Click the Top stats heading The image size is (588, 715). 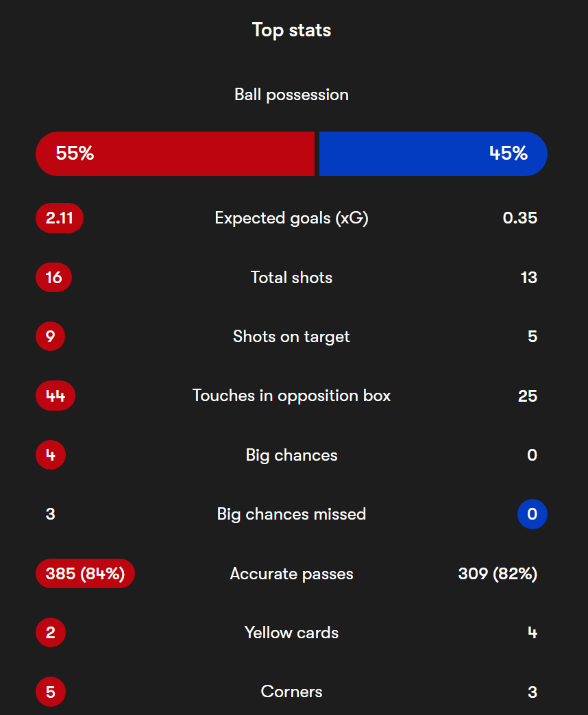click(x=292, y=31)
